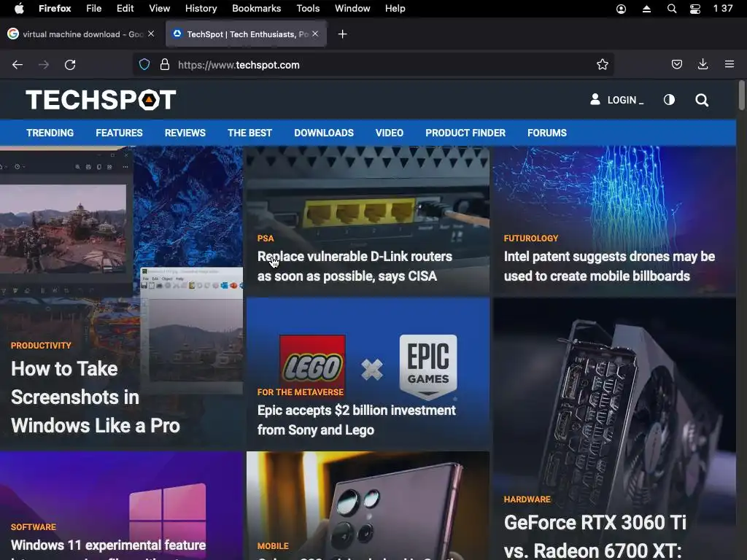The width and height of the screenshot is (747, 560).
Task: Go to THE BEST section
Action: (x=249, y=133)
